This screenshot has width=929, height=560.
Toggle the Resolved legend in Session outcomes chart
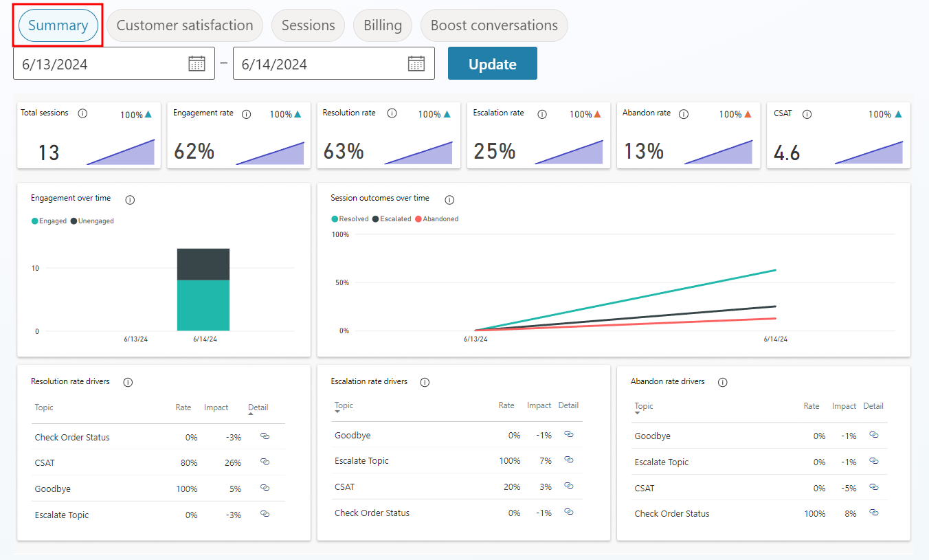pos(348,219)
